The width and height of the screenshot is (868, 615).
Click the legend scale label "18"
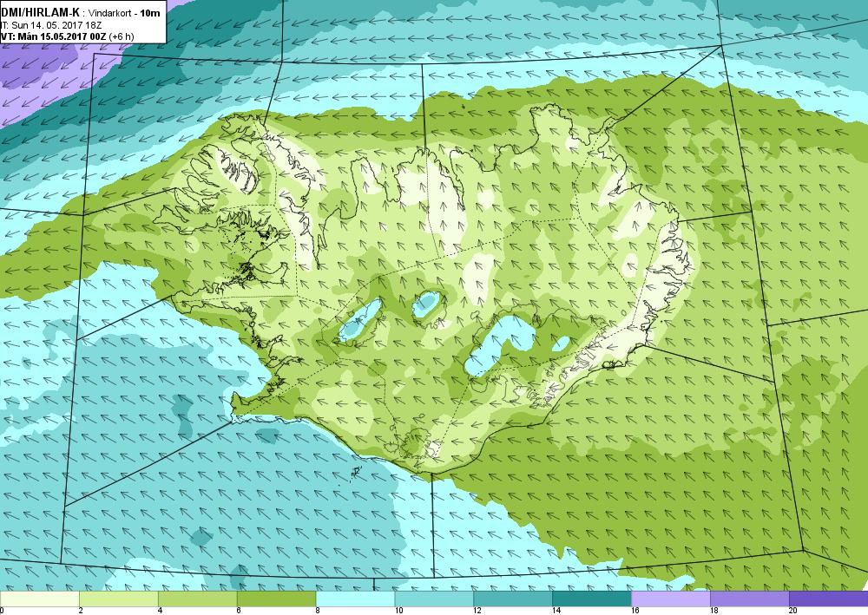coord(714,611)
